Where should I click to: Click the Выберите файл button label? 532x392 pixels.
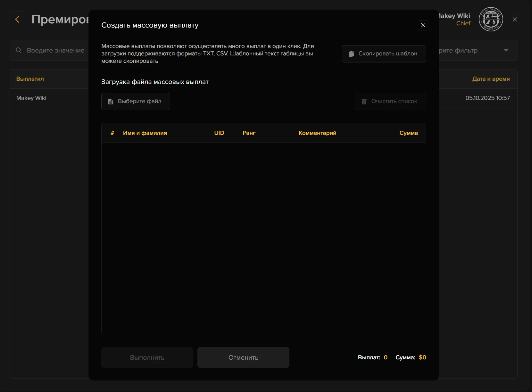click(x=139, y=102)
